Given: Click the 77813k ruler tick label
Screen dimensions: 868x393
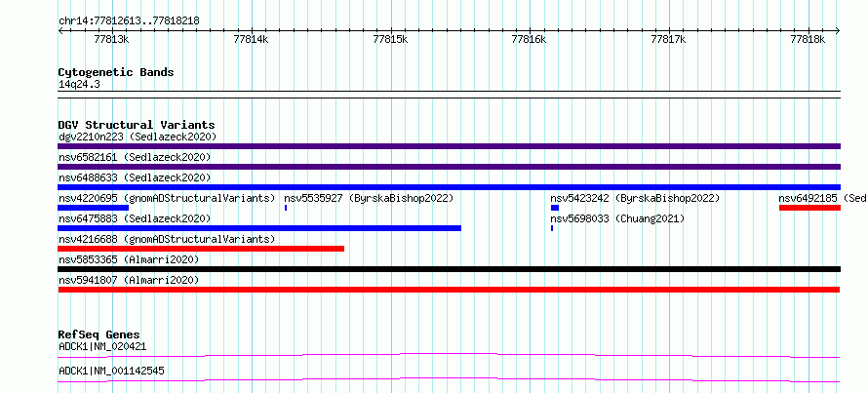Looking at the screenshot, I should [x=111, y=39].
